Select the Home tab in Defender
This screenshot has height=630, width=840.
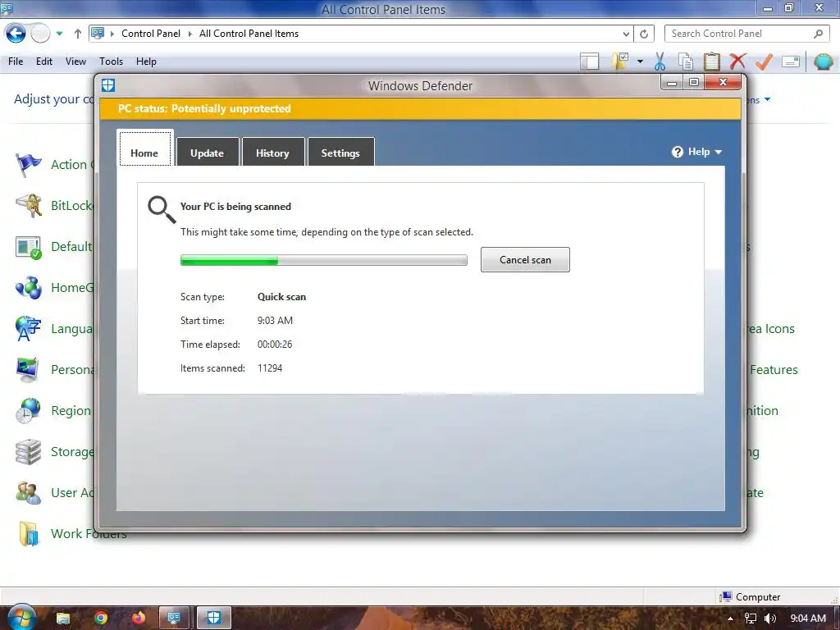coord(144,148)
